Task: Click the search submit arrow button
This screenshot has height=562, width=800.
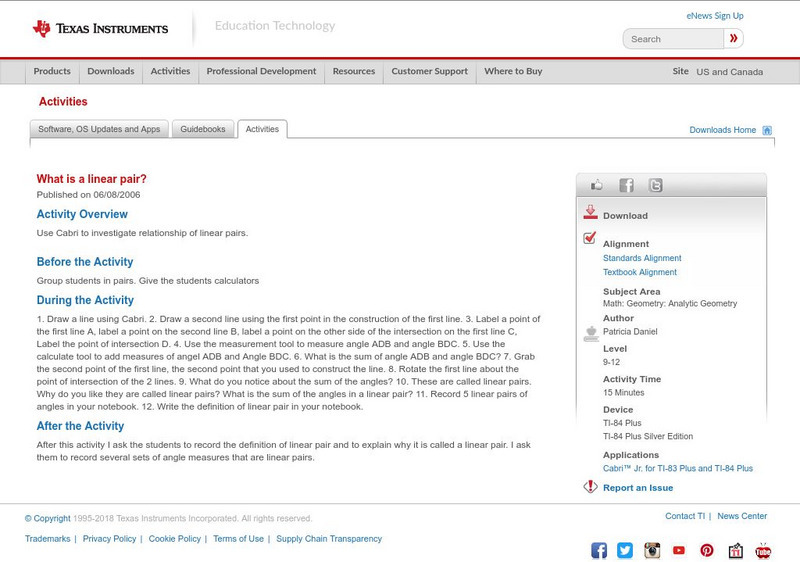Action: [x=734, y=39]
